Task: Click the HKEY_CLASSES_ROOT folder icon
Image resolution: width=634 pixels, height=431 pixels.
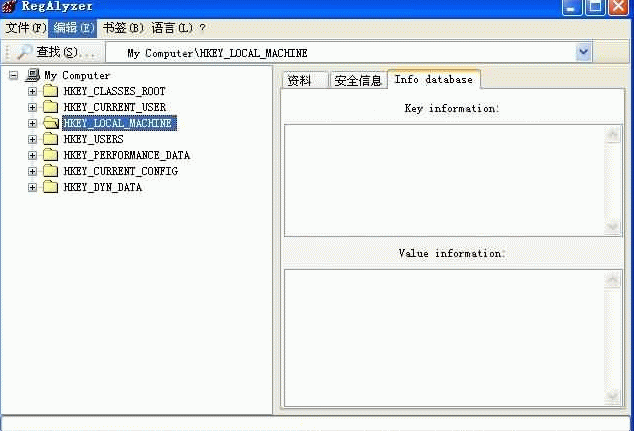Action: tap(51, 91)
